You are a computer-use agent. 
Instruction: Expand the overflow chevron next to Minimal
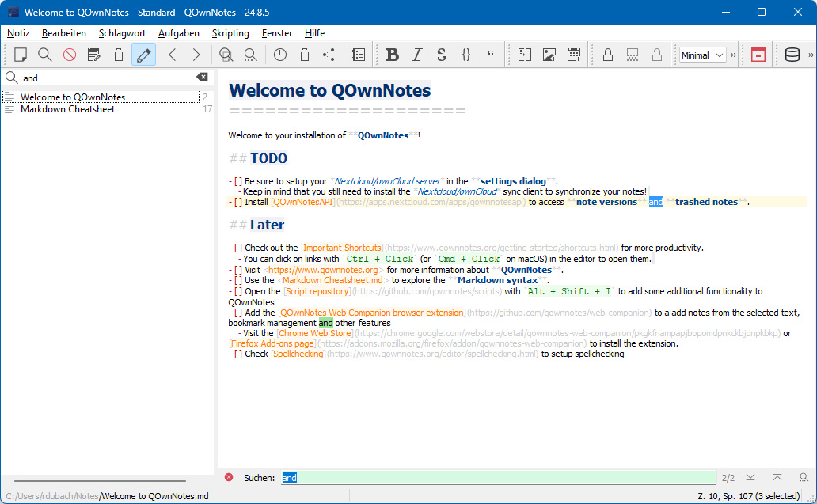734,55
